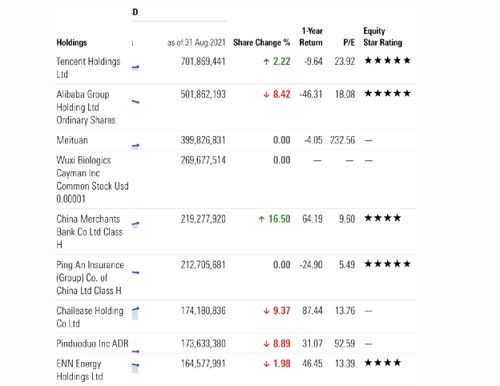Viewport: 500px width, 386px height.
Task: Open Tencent Holdings Ltd holding link
Action: pyautogui.click(x=88, y=68)
